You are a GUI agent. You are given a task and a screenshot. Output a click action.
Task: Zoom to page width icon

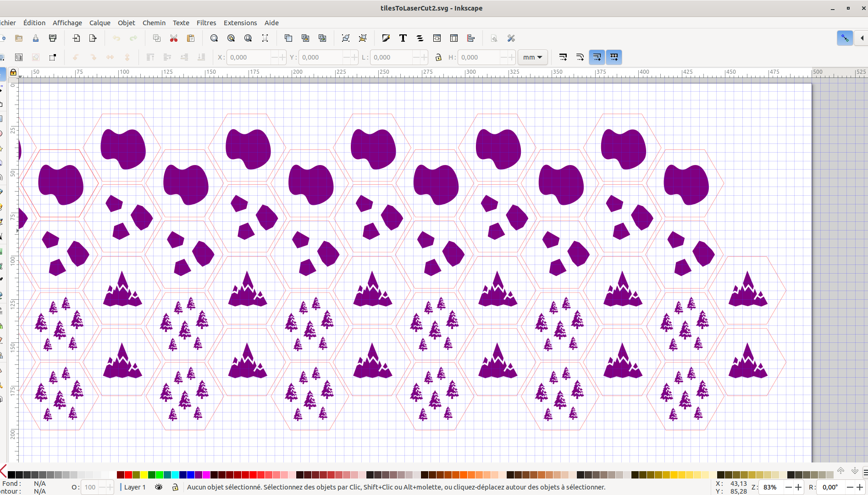(x=265, y=38)
